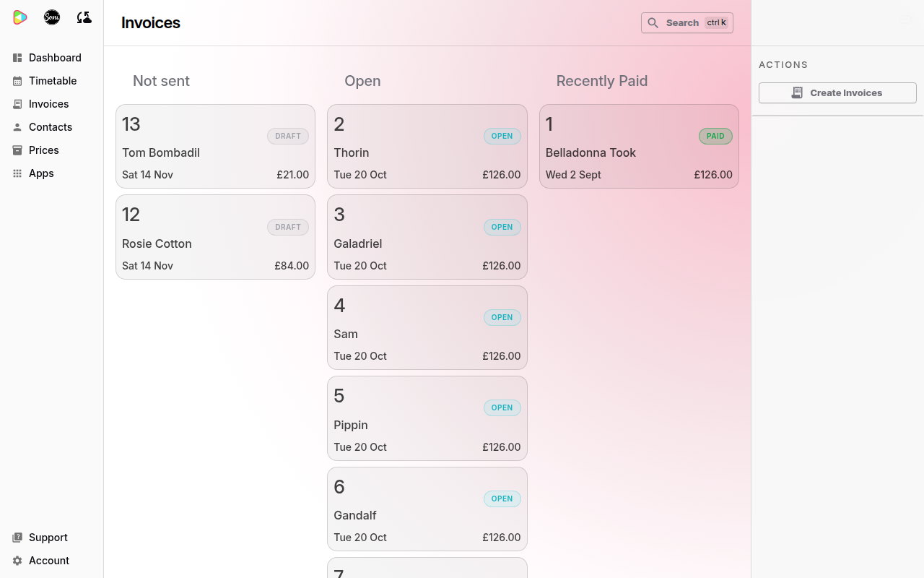Click the cloud sync account icon
The image size is (924, 578).
click(x=84, y=17)
